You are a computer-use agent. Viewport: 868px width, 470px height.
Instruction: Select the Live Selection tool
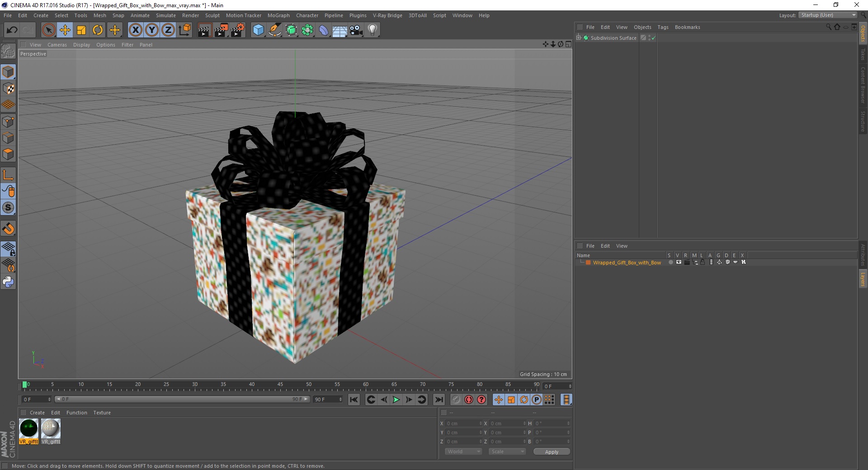(x=48, y=30)
